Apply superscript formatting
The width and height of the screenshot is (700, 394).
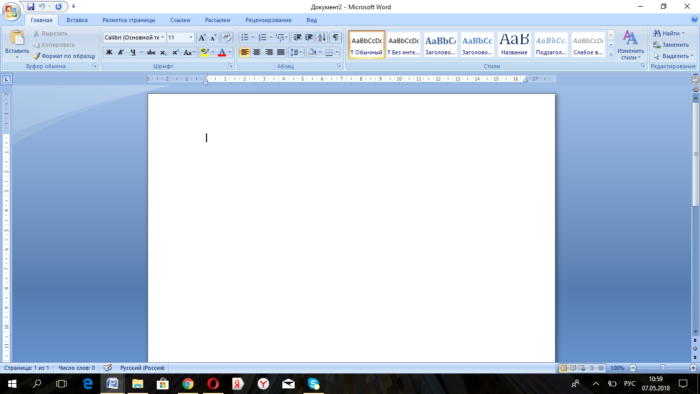coord(175,52)
